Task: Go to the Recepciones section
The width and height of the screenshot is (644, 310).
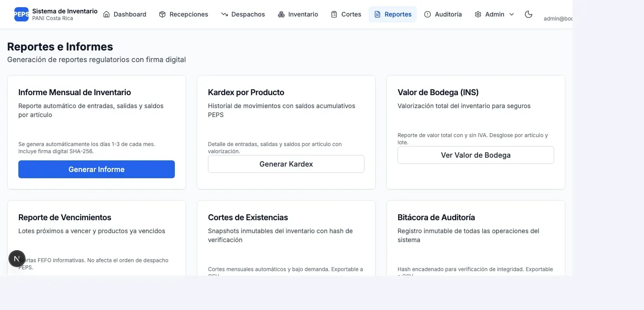Action: click(x=184, y=14)
